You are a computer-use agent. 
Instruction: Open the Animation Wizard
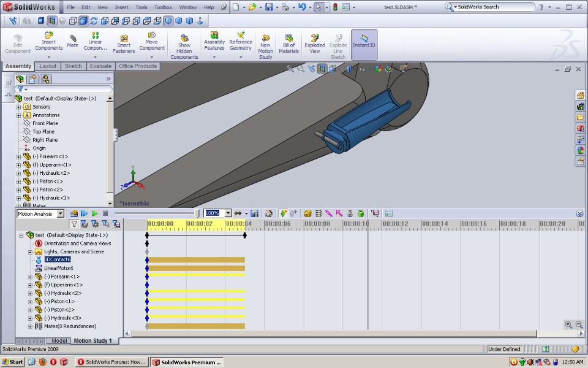click(x=268, y=213)
